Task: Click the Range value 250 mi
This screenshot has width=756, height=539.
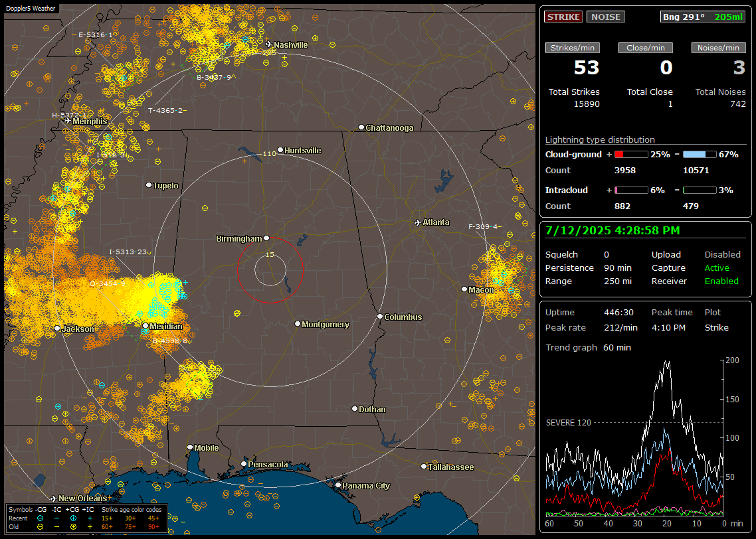Action: [x=618, y=281]
